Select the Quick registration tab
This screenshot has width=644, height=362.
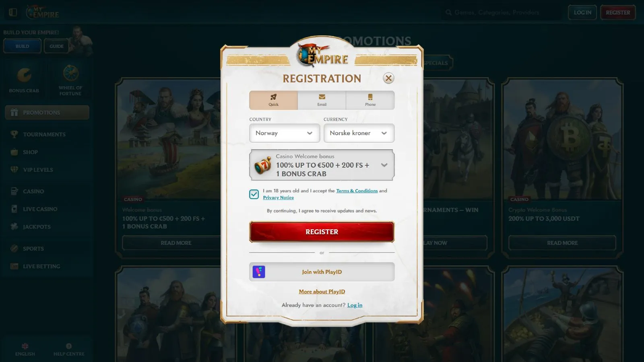tap(274, 100)
